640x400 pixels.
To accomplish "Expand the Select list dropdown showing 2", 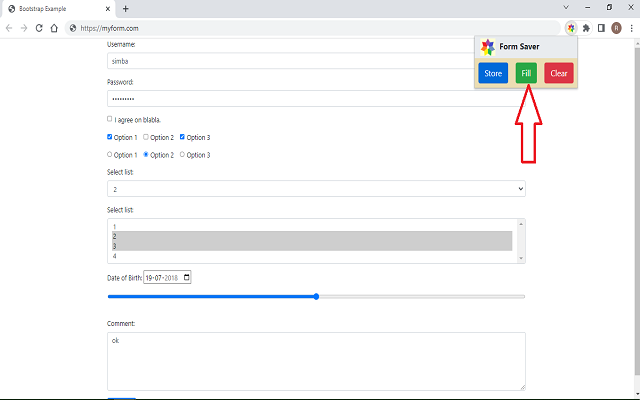I will 316,189.
